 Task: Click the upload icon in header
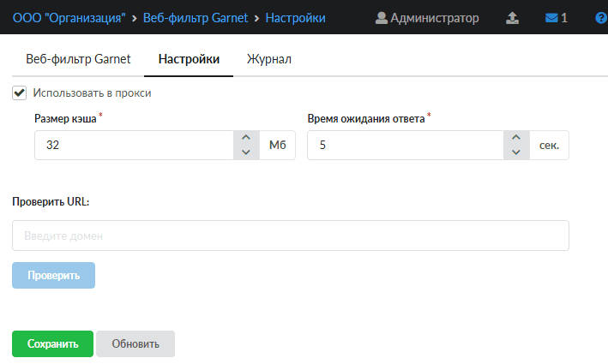(x=512, y=18)
